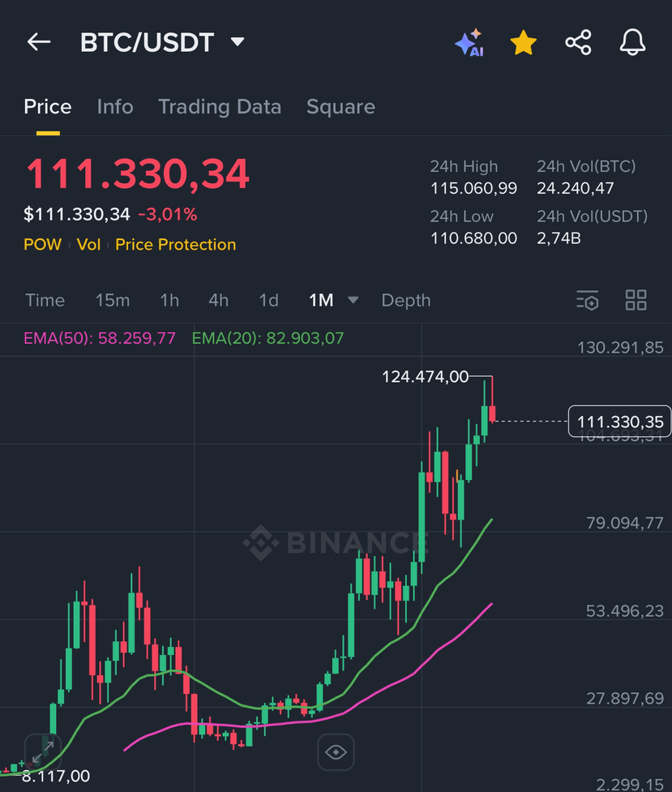The width and height of the screenshot is (672, 792).
Task: Open chart indicator settings icon
Action: pyautogui.click(x=588, y=300)
